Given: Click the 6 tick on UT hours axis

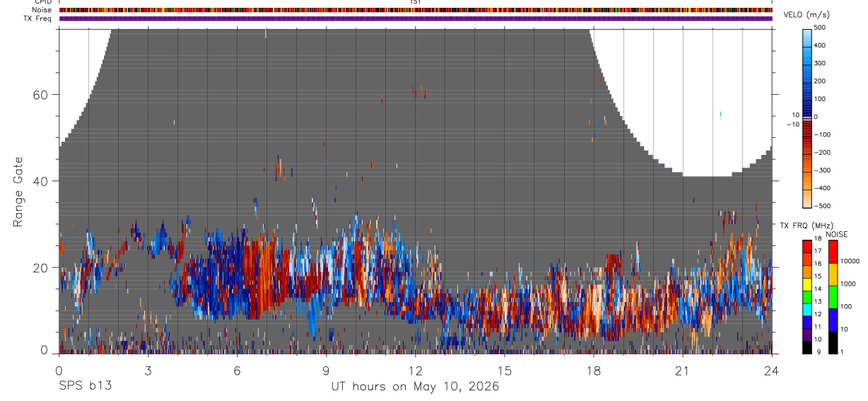Looking at the screenshot, I should 237,370.
